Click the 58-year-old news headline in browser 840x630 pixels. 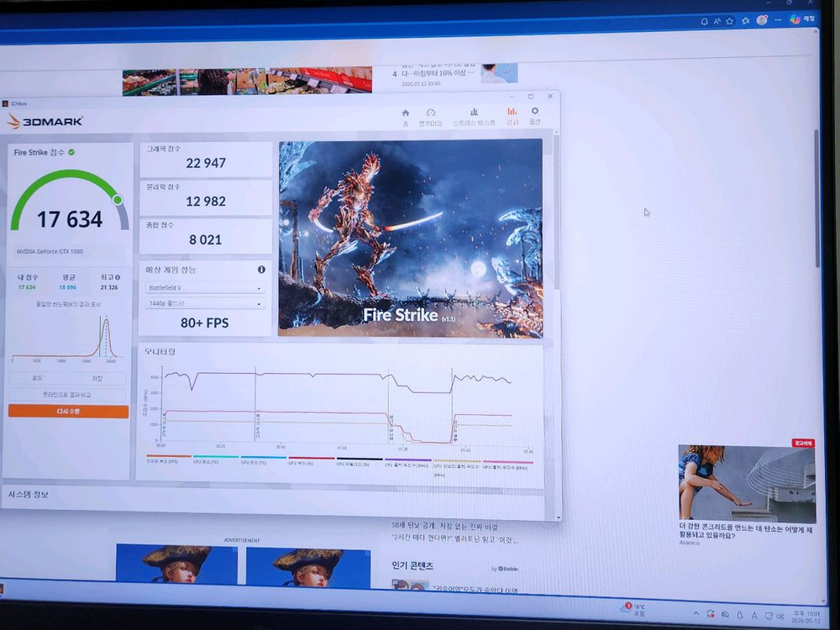[444, 528]
